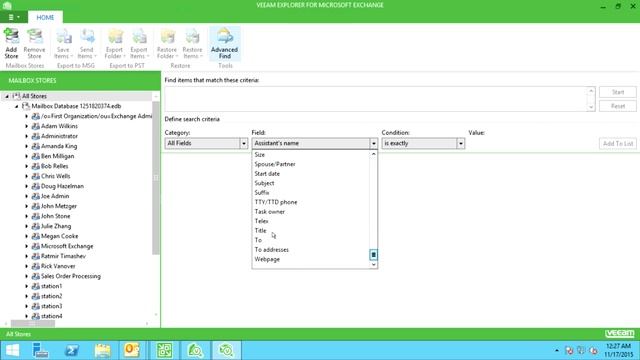Screen dimensions: 640x360
Task: Open Save Items in the ribbon
Action: coord(63,43)
